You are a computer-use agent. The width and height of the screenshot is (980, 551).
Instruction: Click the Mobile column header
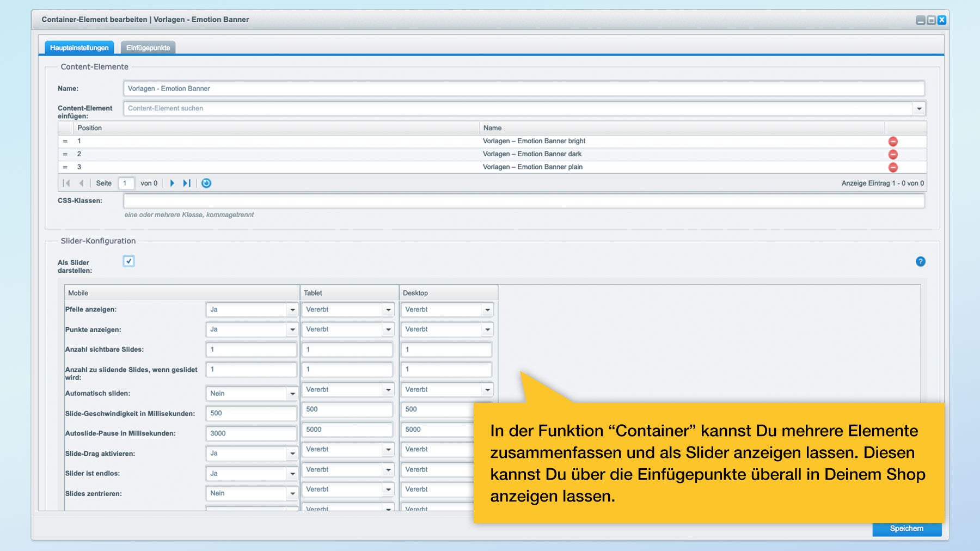click(x=182, y=293)
